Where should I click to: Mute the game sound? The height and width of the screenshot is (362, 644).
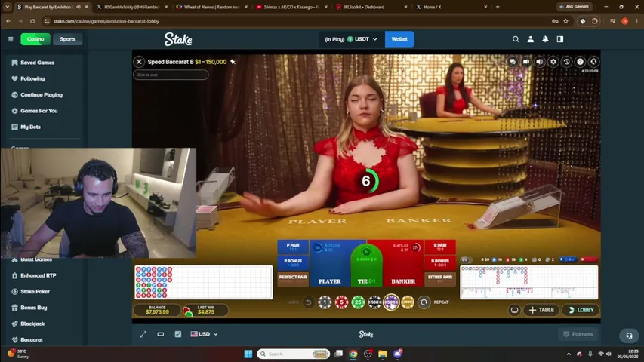coord(540,62)
